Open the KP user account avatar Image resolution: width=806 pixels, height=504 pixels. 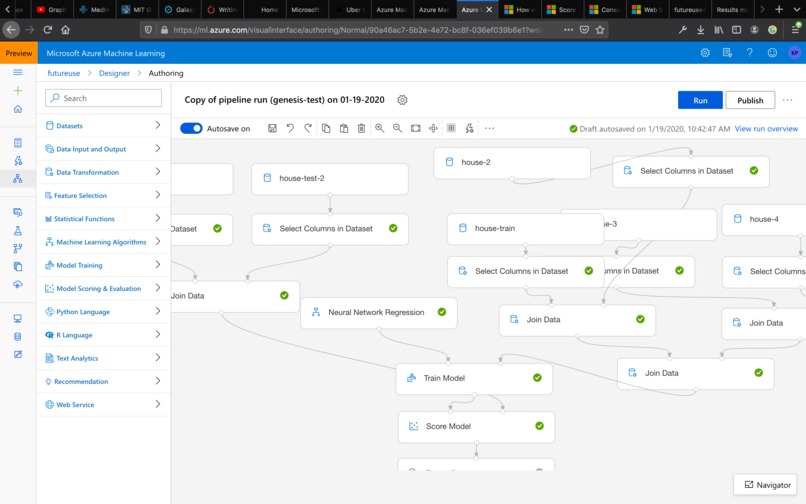click(795, 52)
